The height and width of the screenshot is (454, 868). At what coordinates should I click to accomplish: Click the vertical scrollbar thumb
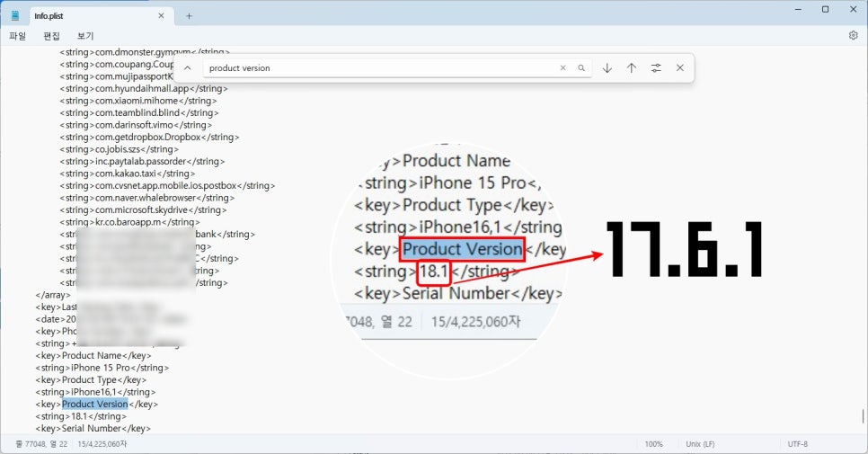pyautogui.click(x=863, y=415)
